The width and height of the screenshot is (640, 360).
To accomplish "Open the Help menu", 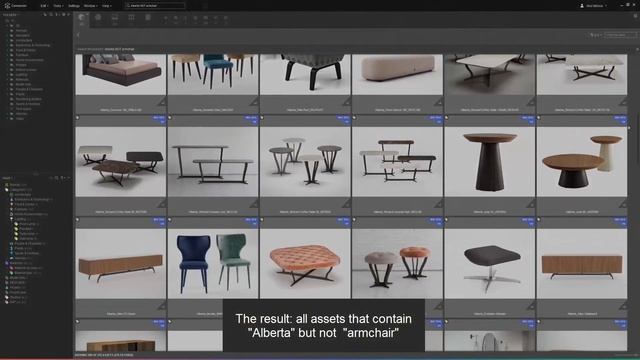I will tap(107, 6).
